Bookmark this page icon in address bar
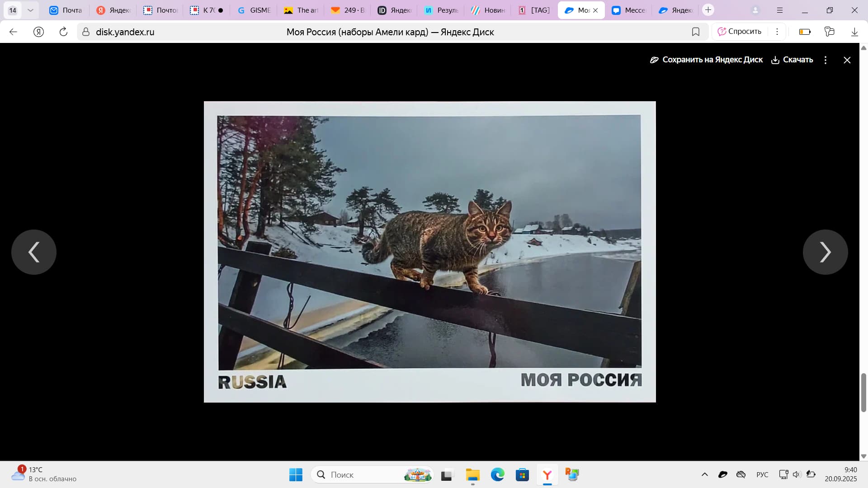868x488 pixels. click(696, 32)
